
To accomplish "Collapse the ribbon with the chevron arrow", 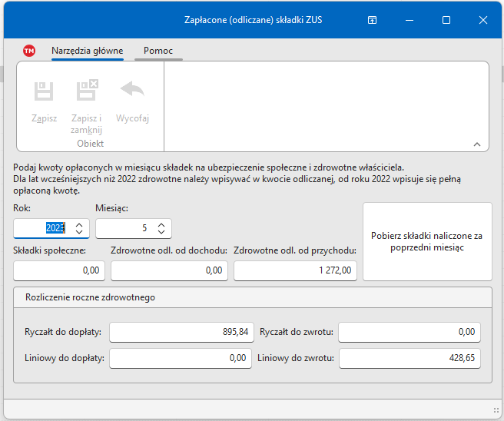I will pos(476,144).
